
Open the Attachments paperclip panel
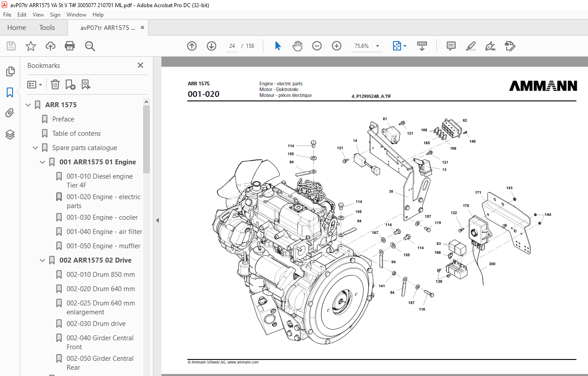point(10,113)
